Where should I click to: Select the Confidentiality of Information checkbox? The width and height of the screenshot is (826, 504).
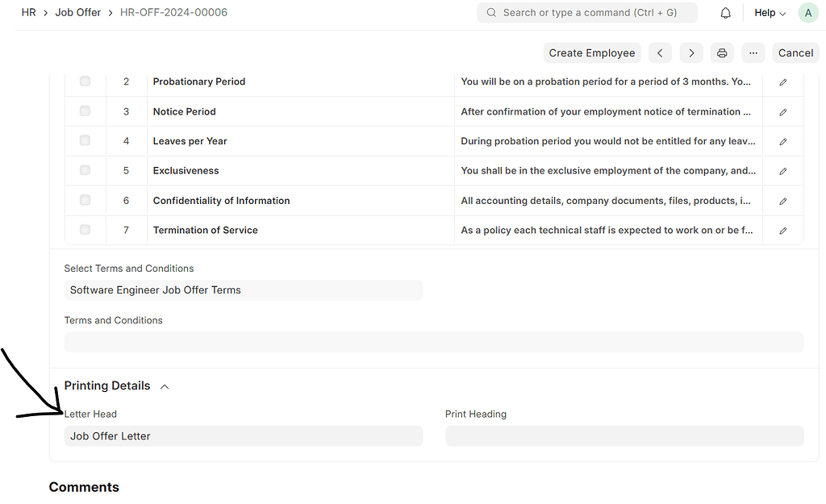[x=85, y=200]
